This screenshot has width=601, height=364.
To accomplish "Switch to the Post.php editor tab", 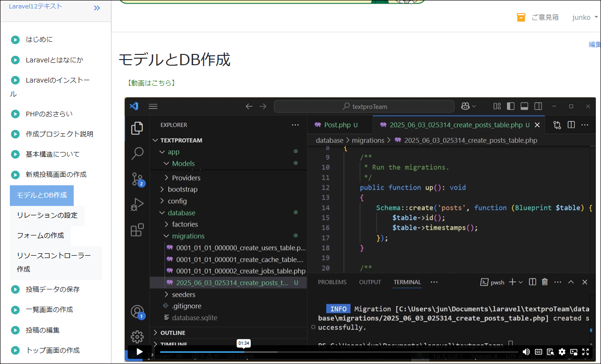I will tap(340, 125).
